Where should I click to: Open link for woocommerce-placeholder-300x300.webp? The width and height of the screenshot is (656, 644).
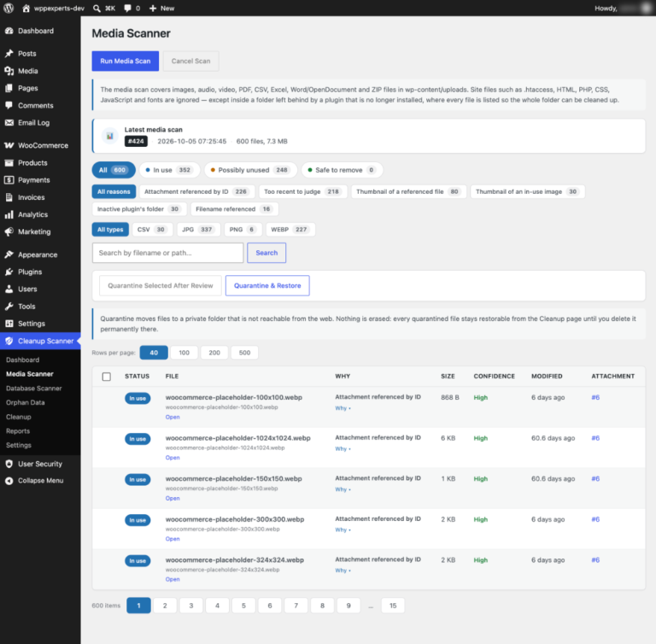[x=173, y=539]
